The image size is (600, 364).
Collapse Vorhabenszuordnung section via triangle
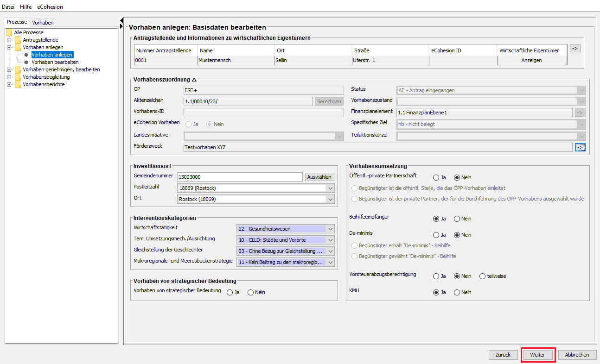194,80
